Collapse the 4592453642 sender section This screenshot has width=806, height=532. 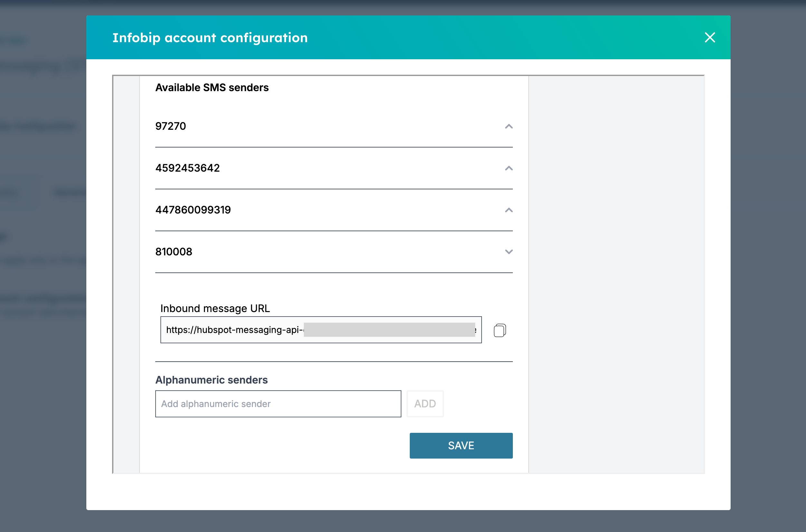(x=508, y=168)
